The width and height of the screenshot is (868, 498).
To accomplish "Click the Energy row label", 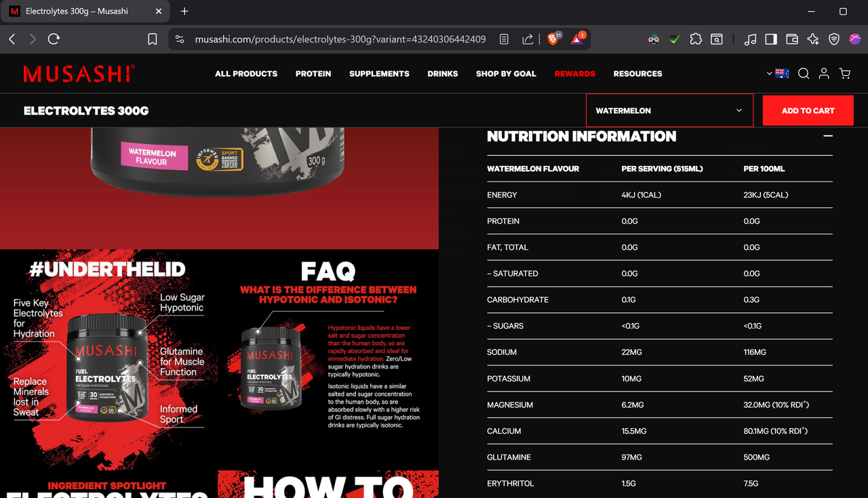I will [502, 195].
